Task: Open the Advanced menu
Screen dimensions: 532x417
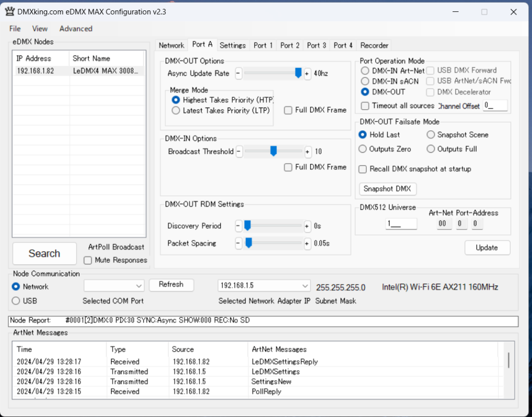Action: click(76, 29)
